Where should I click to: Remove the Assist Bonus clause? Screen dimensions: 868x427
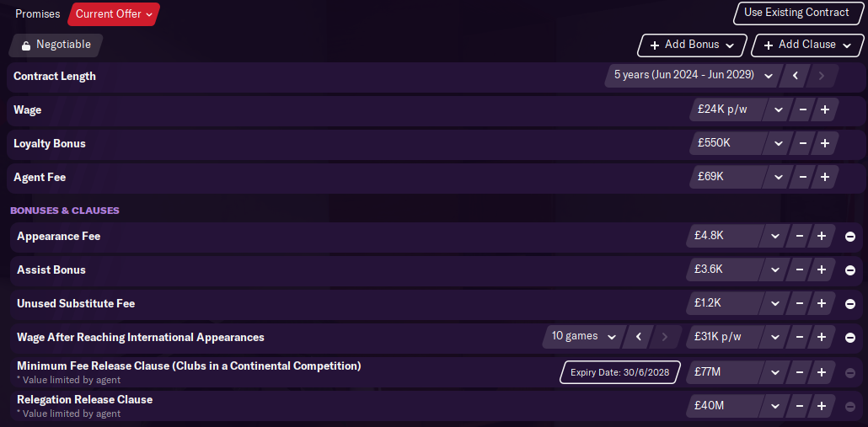[849, 270]
